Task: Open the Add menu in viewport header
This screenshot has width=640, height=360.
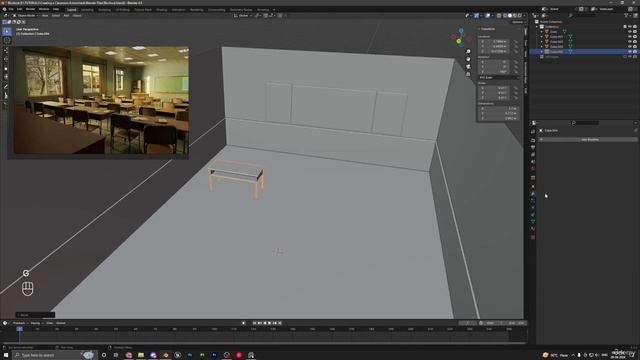Action: 66,16
